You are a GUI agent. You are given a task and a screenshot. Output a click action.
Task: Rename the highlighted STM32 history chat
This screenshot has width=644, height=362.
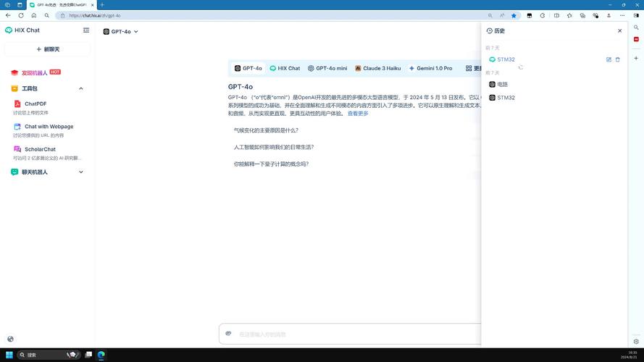[x=609, y=59]
